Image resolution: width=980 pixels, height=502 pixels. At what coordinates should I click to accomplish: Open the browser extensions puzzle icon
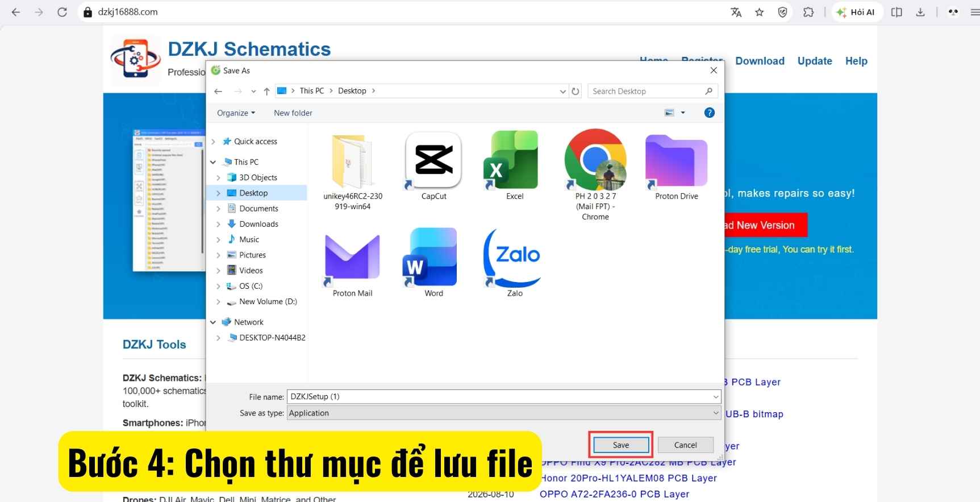pos(808,12)
